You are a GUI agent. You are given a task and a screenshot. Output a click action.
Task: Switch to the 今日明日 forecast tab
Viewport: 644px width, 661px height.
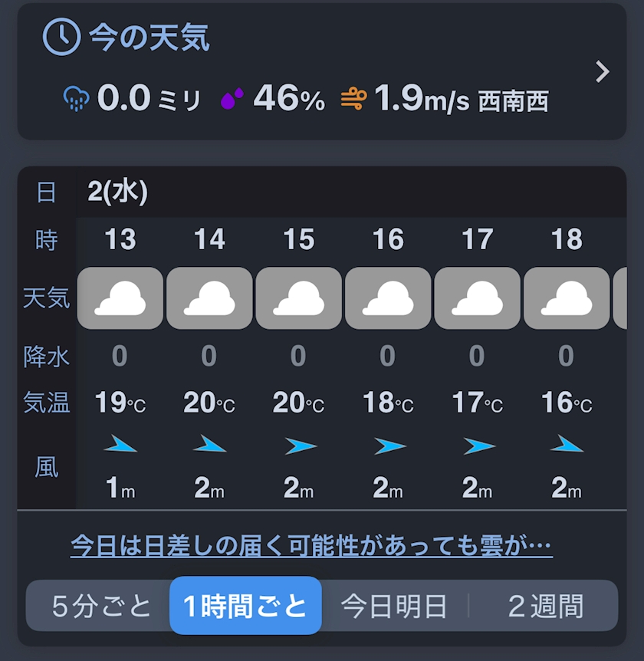click(x=394, y=606)
